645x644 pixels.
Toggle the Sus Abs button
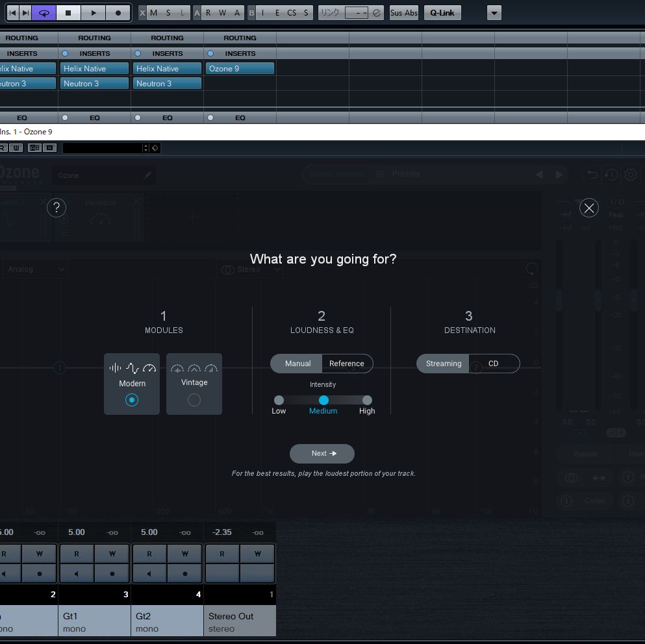(x=403, y=13)
